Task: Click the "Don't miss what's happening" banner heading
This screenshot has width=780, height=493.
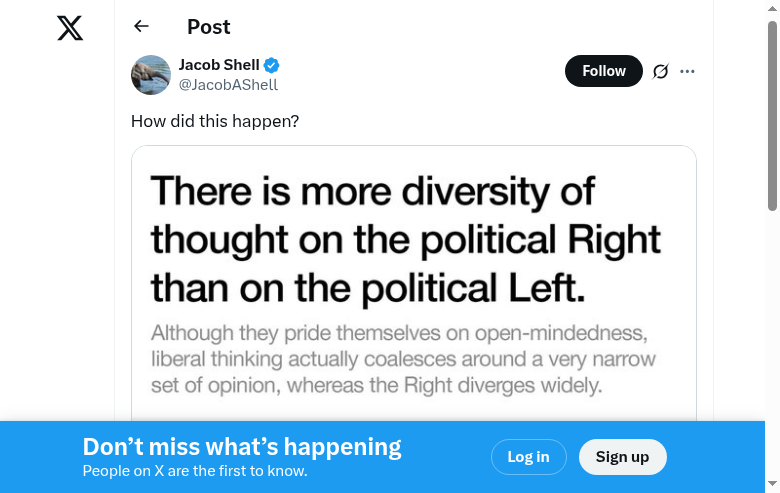Action: pyautogui.click(x=242, y=447)
